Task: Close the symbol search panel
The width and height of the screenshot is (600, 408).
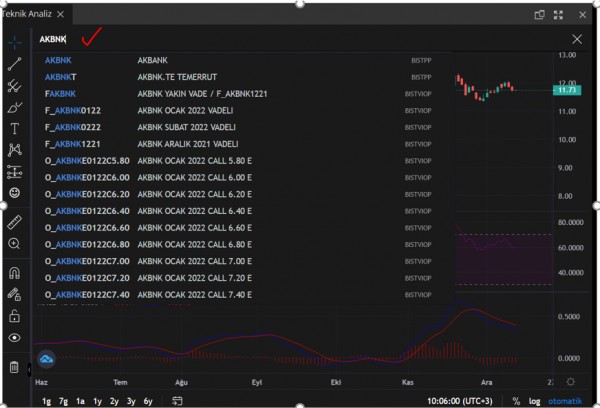Action: [577, 39]
